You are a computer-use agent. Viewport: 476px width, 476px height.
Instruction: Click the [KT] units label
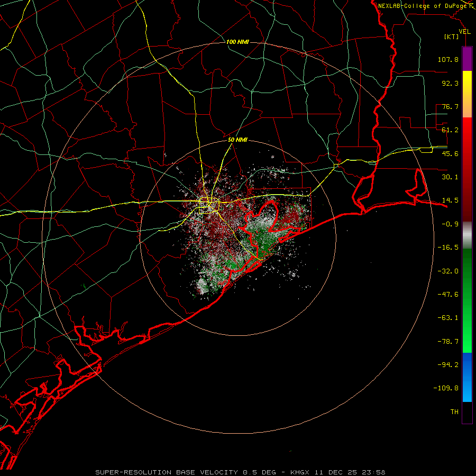451,36
